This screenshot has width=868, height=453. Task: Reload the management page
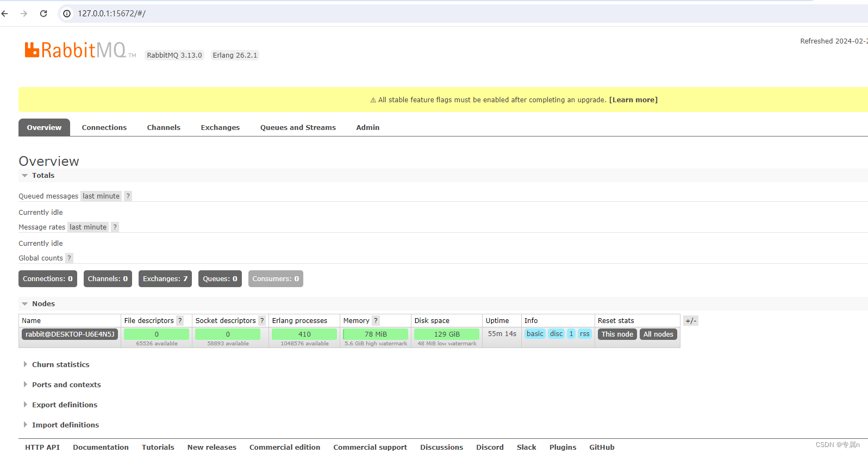[43, 14]
